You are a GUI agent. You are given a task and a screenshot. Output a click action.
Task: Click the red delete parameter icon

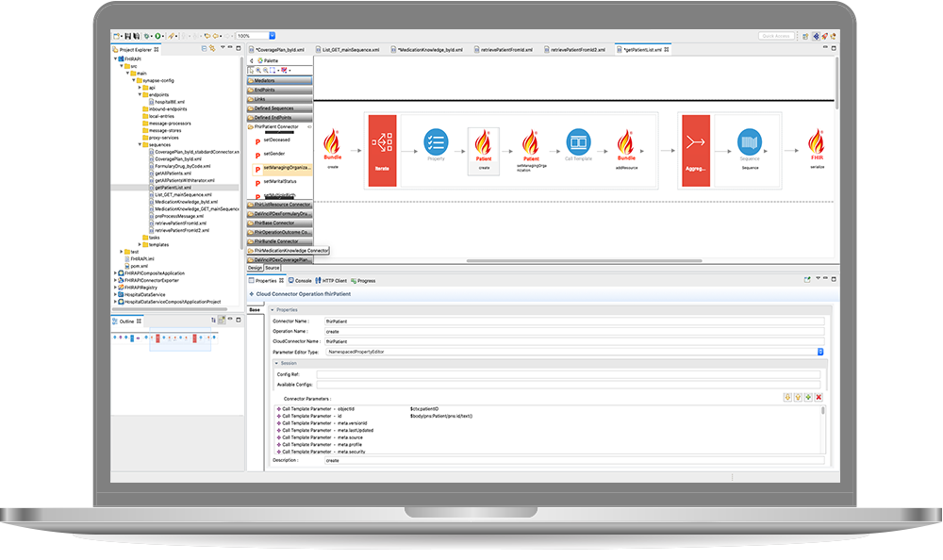(819, 397)
